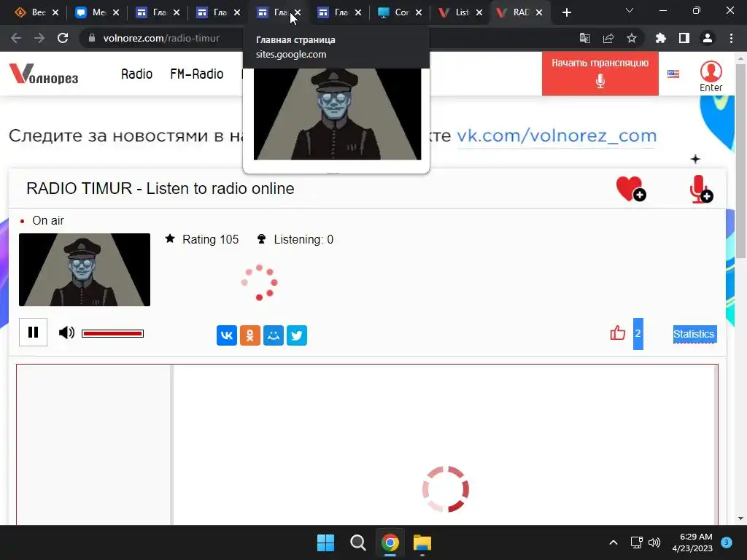Open Windows Start menu

tap(326, 542)
